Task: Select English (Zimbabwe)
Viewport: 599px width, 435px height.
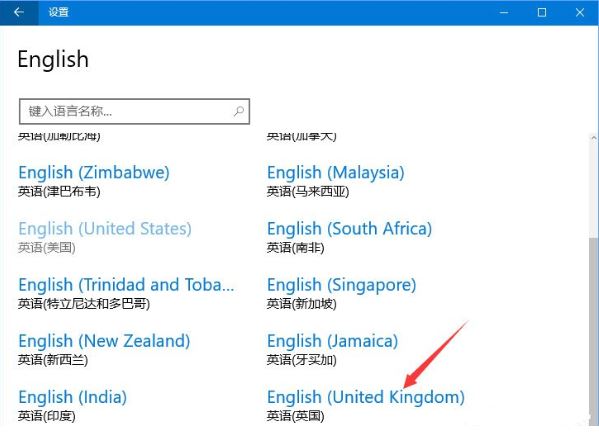Action: (94, 173)
